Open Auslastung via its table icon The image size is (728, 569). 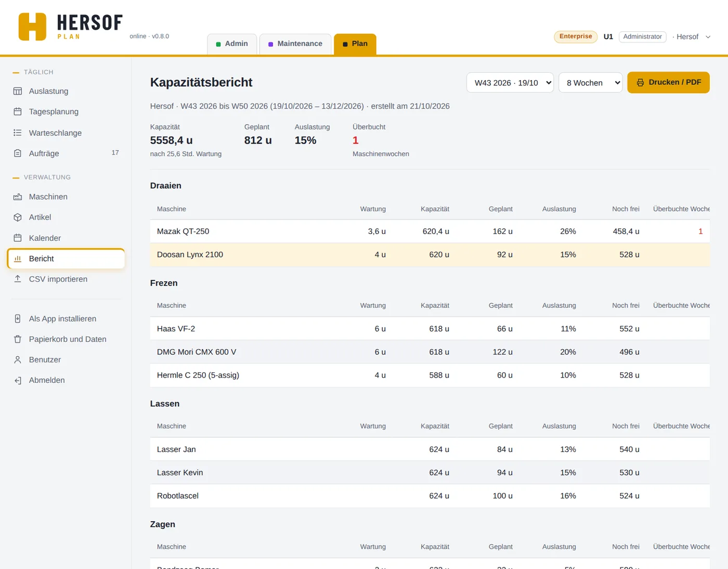[x=18, y=91]
